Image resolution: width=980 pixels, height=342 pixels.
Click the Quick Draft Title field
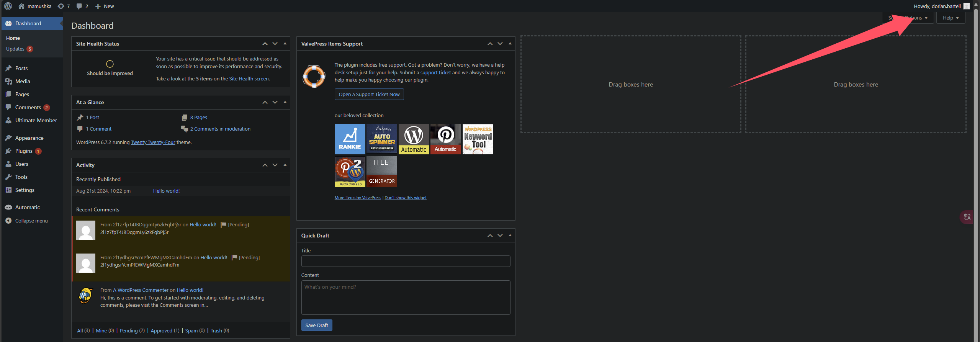coord(406,261)
